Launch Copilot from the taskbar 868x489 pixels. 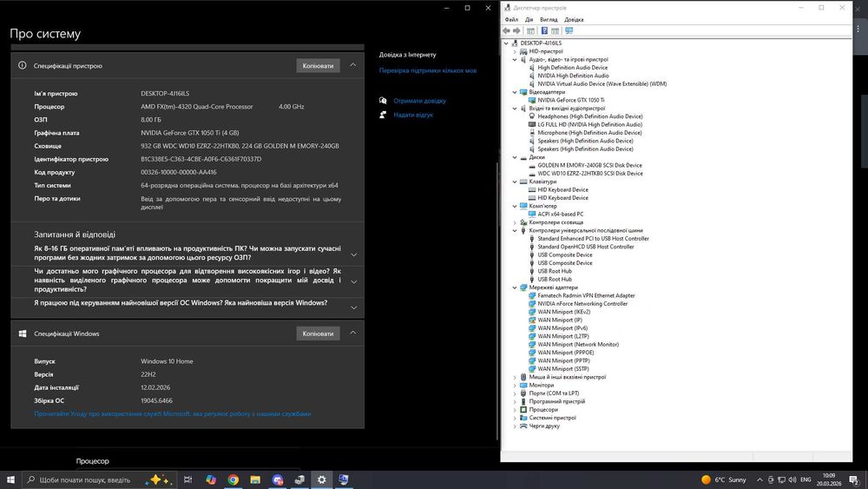point(211,479)
